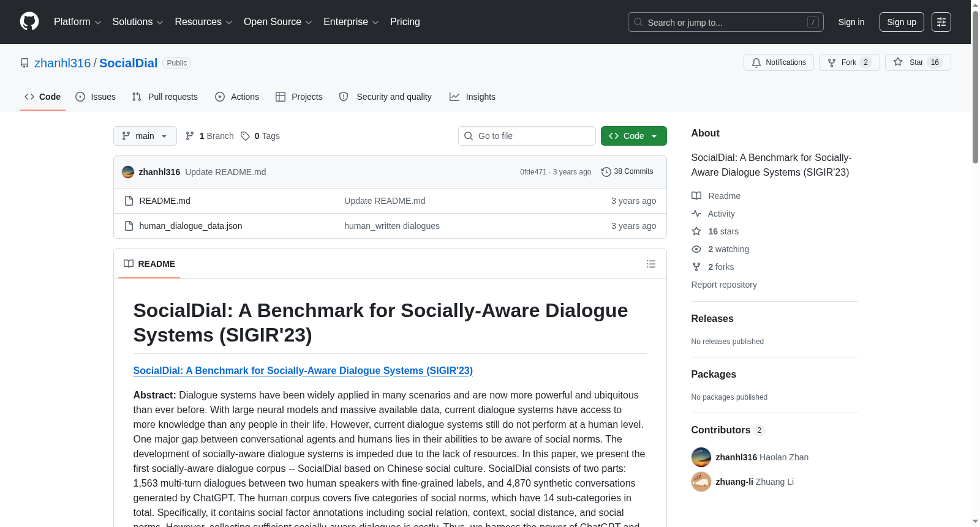Click the Go to file search field

[527, 136]
